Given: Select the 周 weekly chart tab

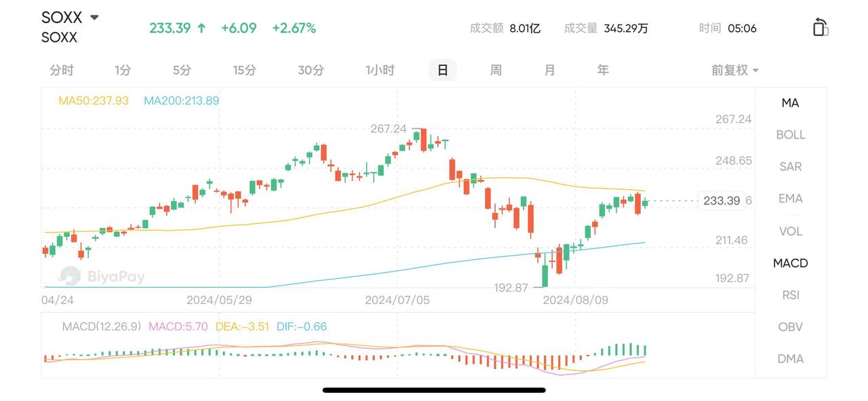Looking at the screenshot, I should 496,70.
